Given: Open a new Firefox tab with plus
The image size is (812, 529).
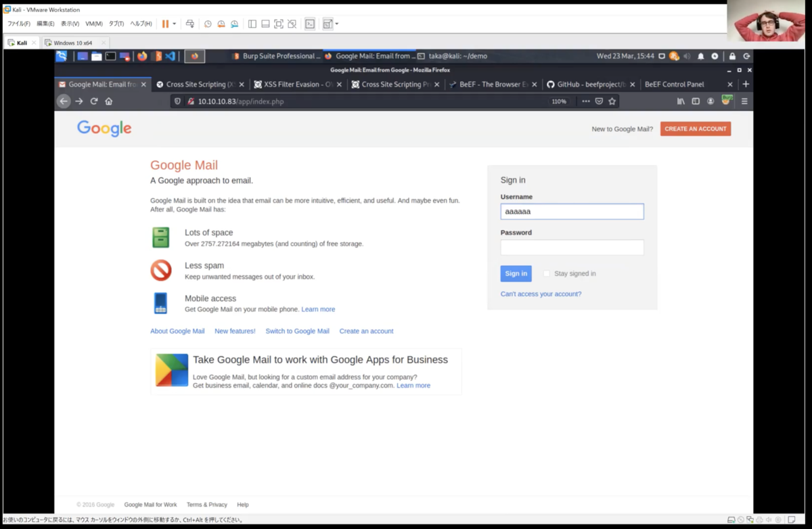Looking at the screenshot, I should 746,85.
